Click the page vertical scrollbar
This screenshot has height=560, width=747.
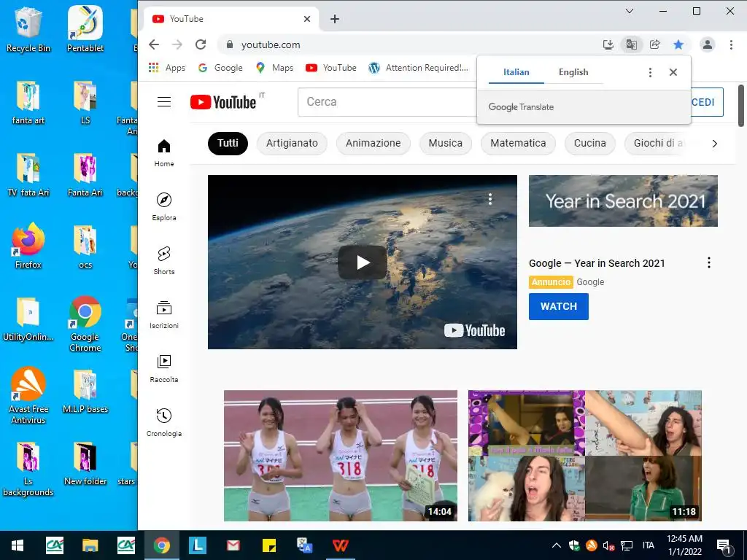[741, 106]
